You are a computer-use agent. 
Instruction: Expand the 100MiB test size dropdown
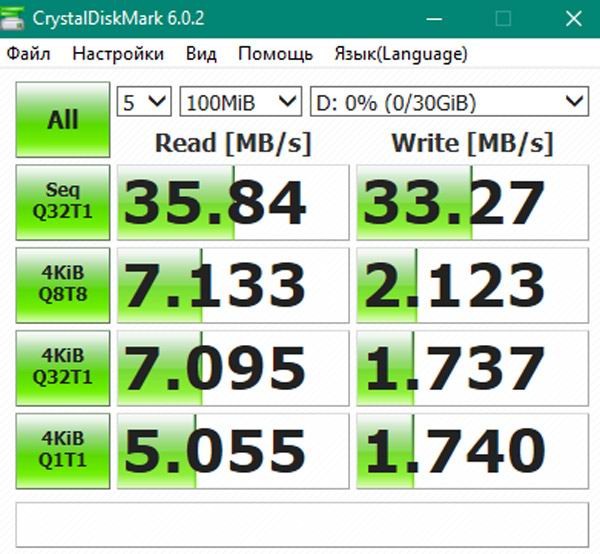coord(240,101)
